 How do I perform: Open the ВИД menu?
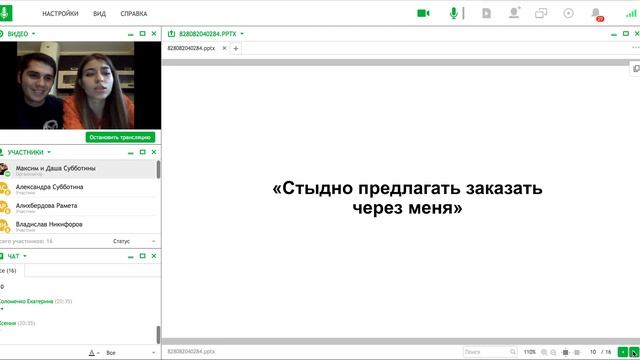(99, 13)
